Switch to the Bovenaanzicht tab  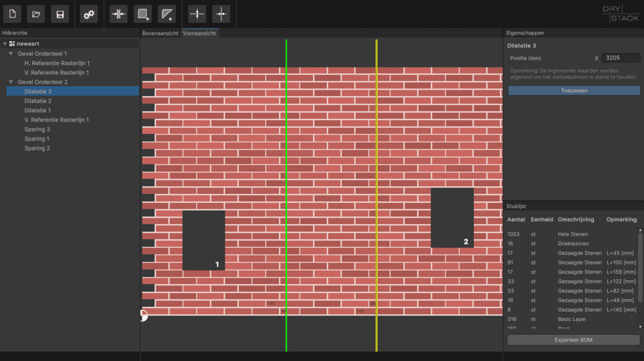pos(160,33)
